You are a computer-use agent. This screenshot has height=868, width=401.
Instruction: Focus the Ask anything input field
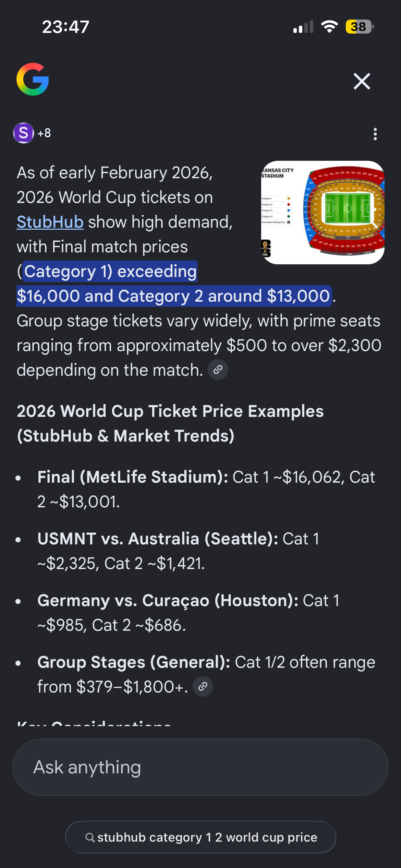[200, 767]
